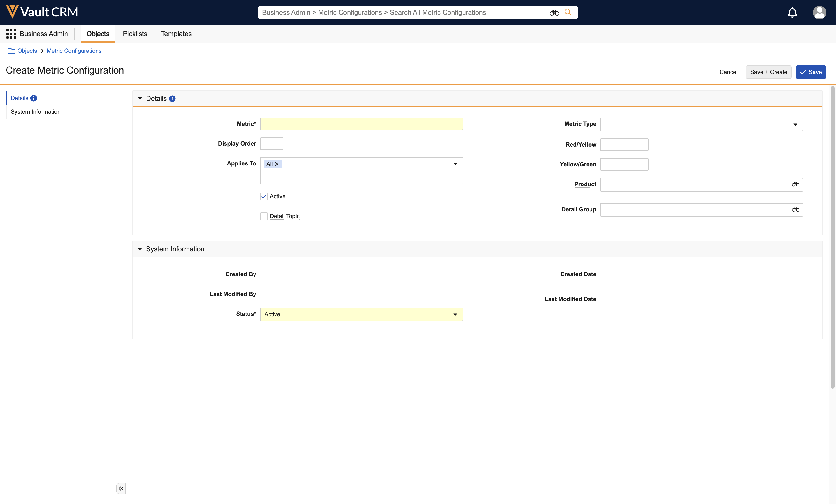
Task: Enable the Detail Topic checkbox
Action: (x=264, y=216)
